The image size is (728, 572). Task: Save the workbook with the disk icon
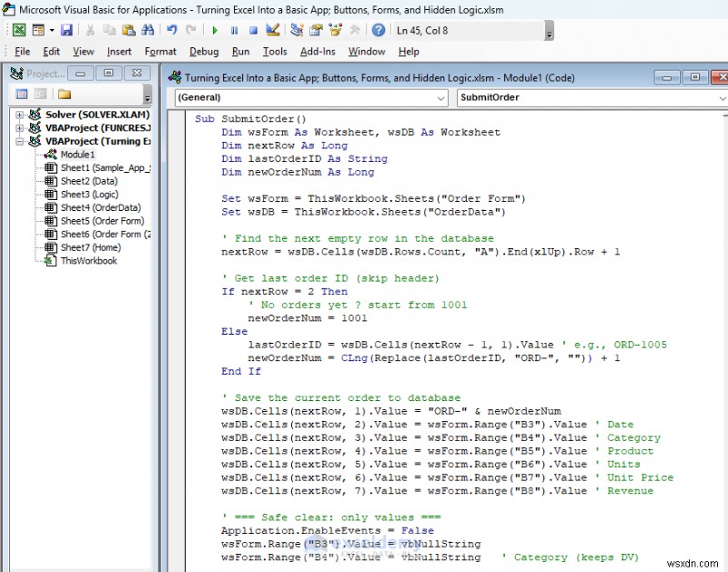(x=66, y=30)
